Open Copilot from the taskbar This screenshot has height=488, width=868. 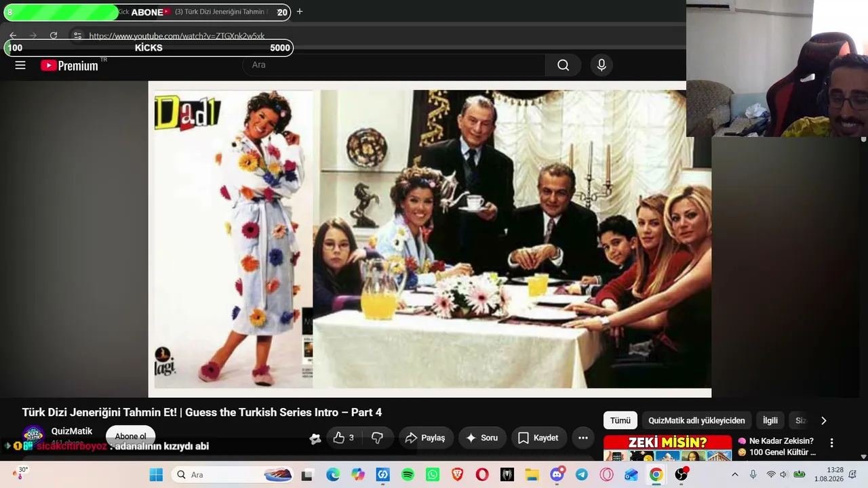(x=358, y=474)
